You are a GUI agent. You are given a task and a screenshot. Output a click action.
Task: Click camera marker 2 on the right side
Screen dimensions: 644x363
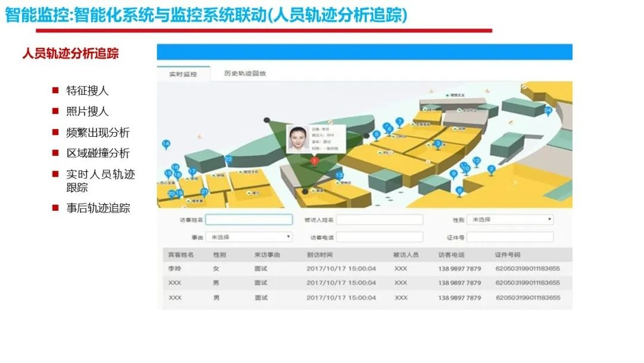491,169
